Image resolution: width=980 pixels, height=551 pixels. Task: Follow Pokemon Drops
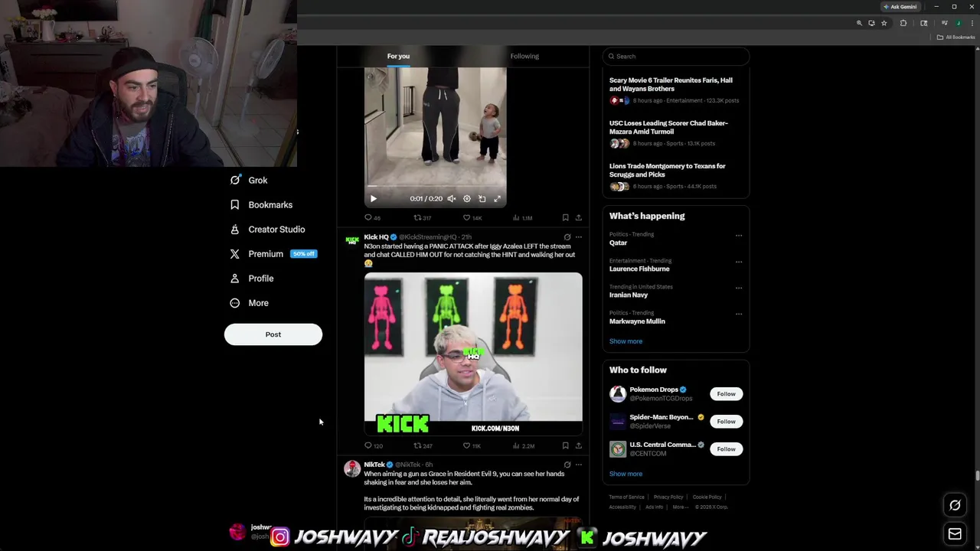[x=726, y=394]
